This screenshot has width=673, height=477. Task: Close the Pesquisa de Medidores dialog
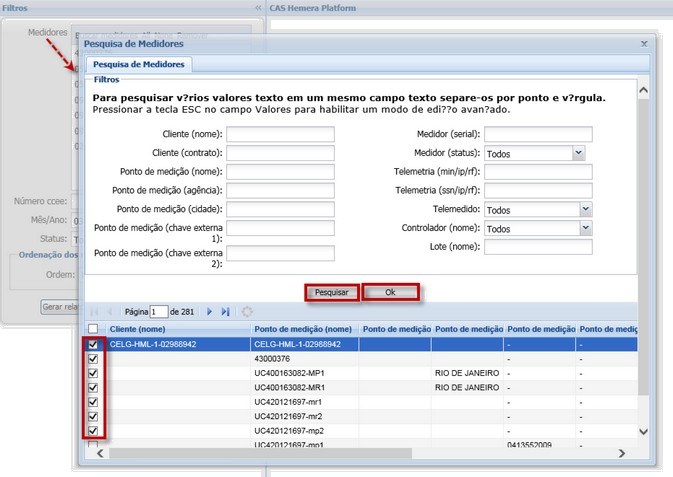coord(643,45)
